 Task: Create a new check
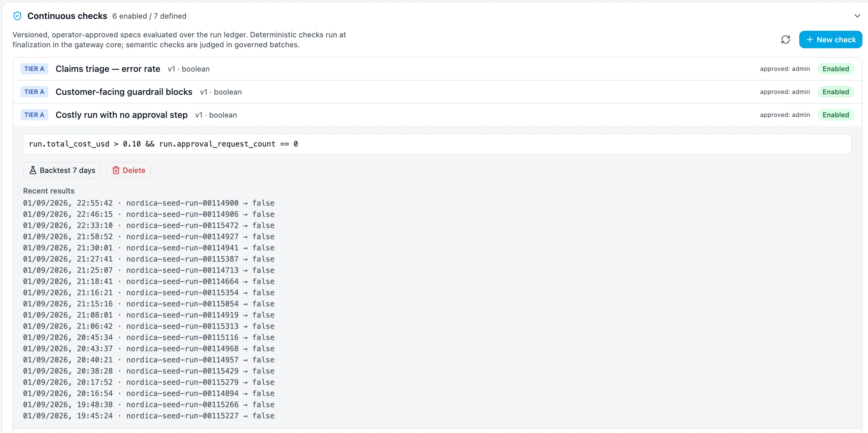[x=830, y=40]
